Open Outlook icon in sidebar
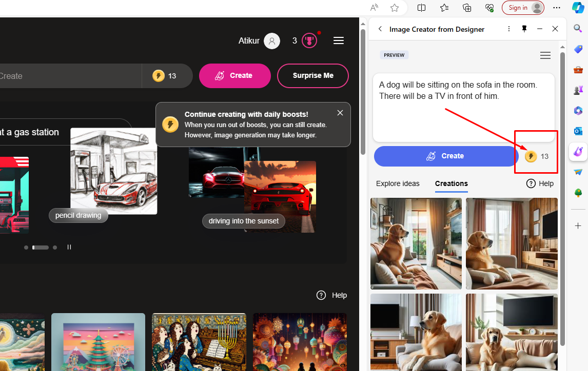 click(578, 131)
